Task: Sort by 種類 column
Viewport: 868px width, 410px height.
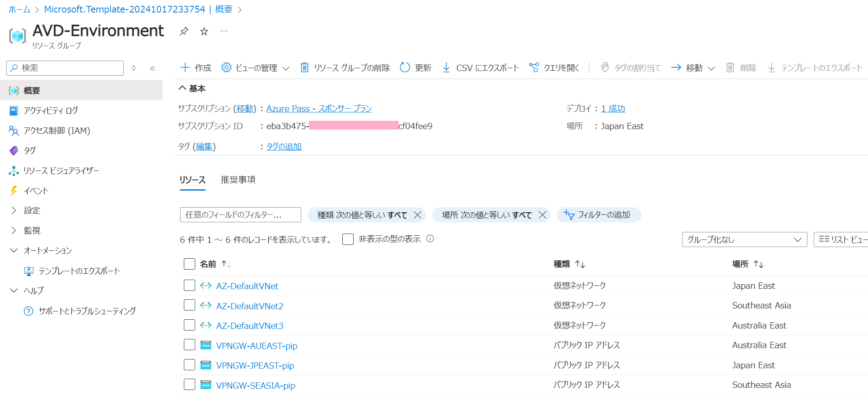Action: click(570, 264)
